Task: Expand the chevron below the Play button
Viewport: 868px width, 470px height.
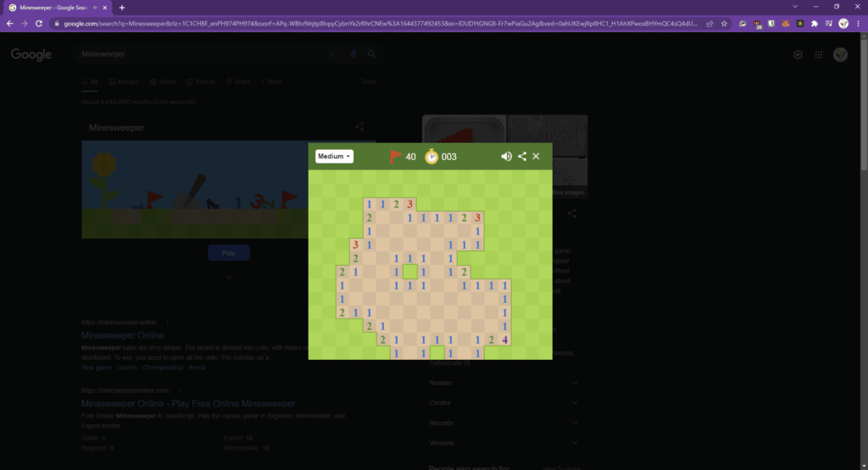Action: (x=229, y=278)
